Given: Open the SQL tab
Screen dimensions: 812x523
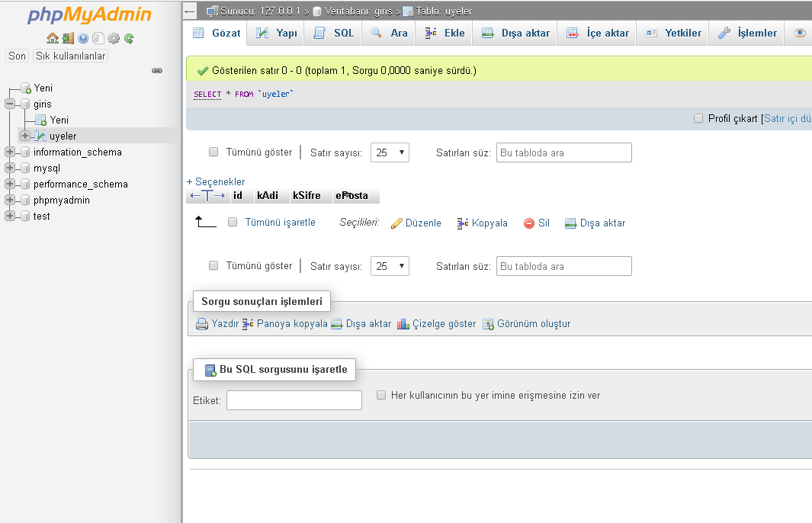Looking at the screenshot, I should (x=333, y=33).
